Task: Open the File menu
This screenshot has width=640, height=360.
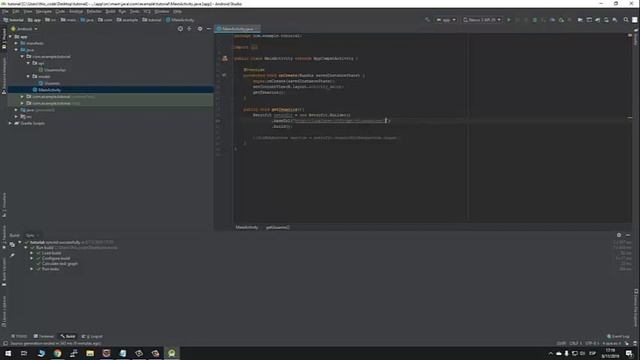Action: 5,11
